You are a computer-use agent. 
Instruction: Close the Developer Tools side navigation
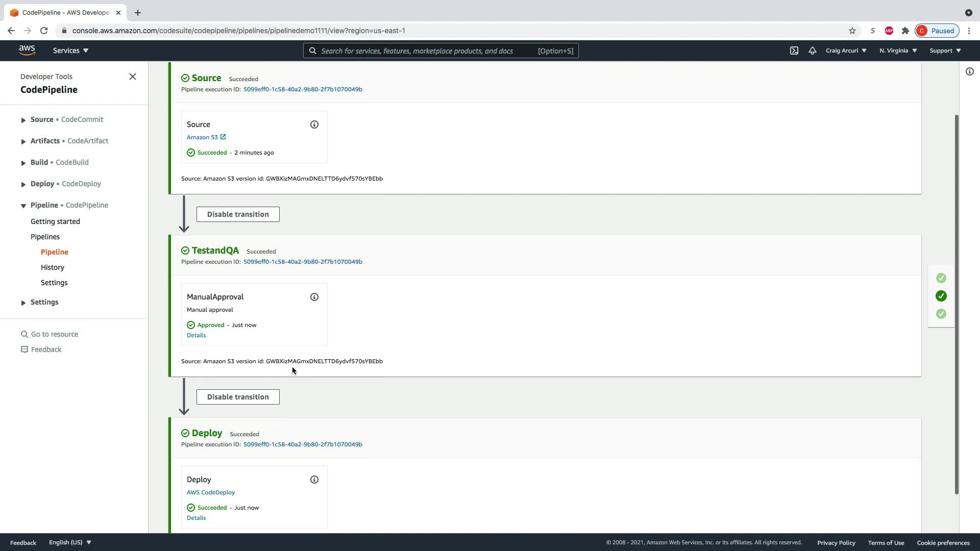click(133, 77)
